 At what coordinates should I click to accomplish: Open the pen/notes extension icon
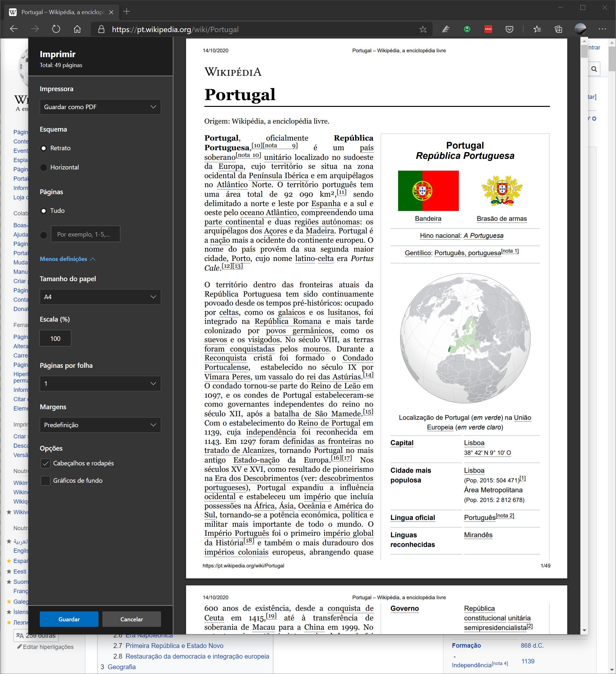[446, 30]
